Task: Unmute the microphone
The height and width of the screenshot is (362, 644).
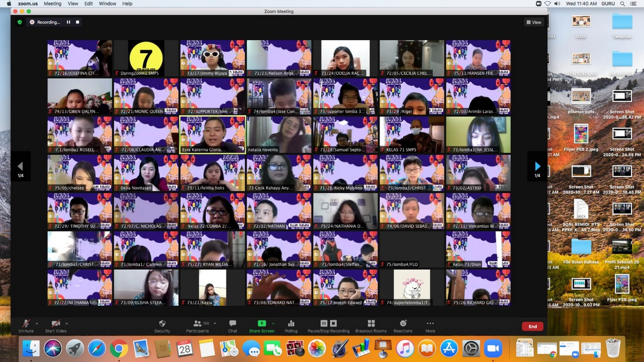Action: [26, 323]
